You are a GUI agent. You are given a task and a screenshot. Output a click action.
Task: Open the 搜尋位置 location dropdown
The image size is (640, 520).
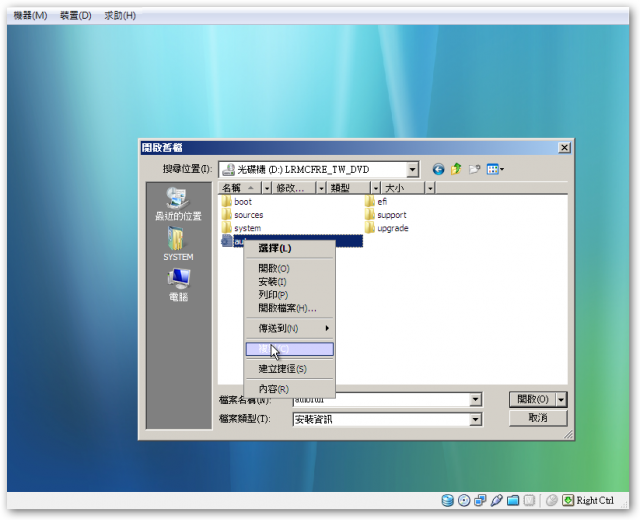pyautogui.click(x=412, y=169)
